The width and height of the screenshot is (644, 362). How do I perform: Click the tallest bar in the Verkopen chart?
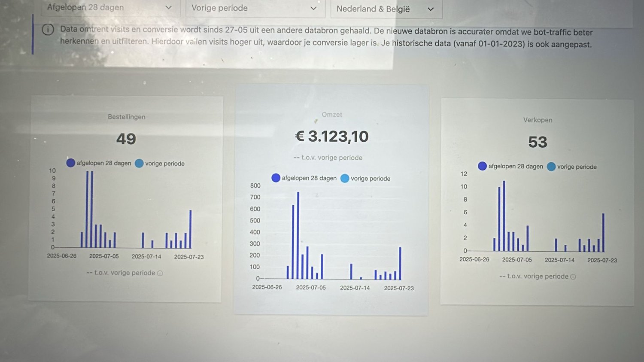[504, 216]
